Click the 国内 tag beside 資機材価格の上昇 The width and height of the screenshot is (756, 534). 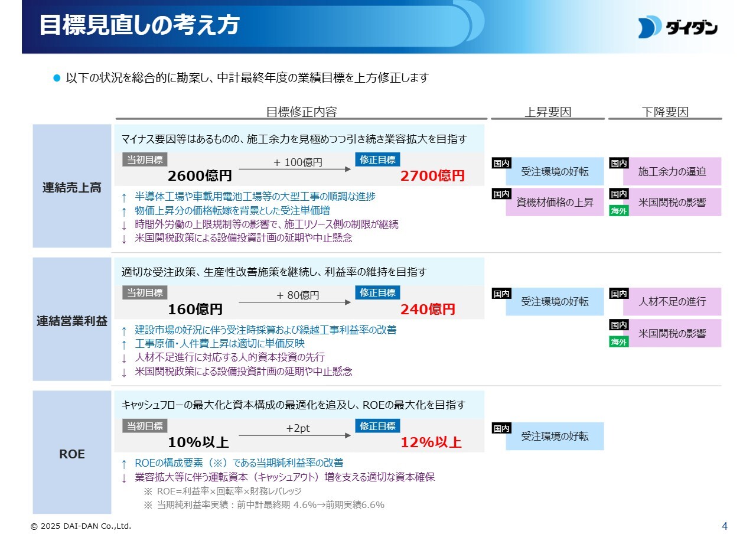[501, 194]
